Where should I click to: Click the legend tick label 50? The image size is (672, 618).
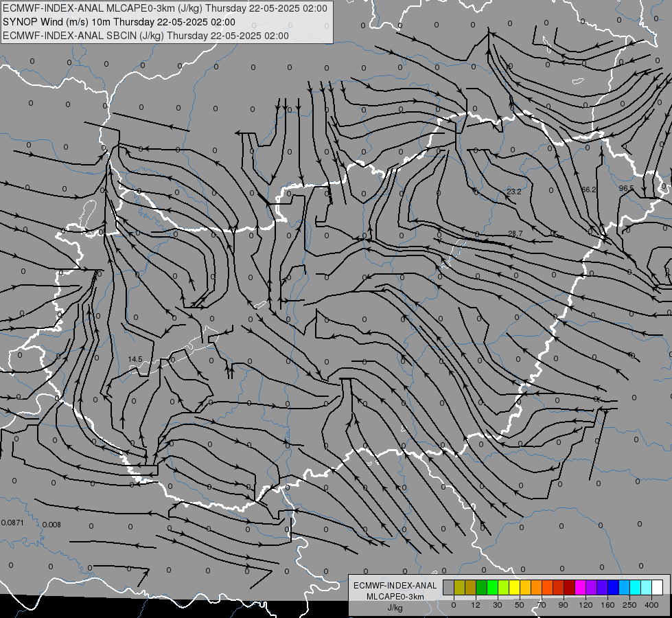[520, 605]
